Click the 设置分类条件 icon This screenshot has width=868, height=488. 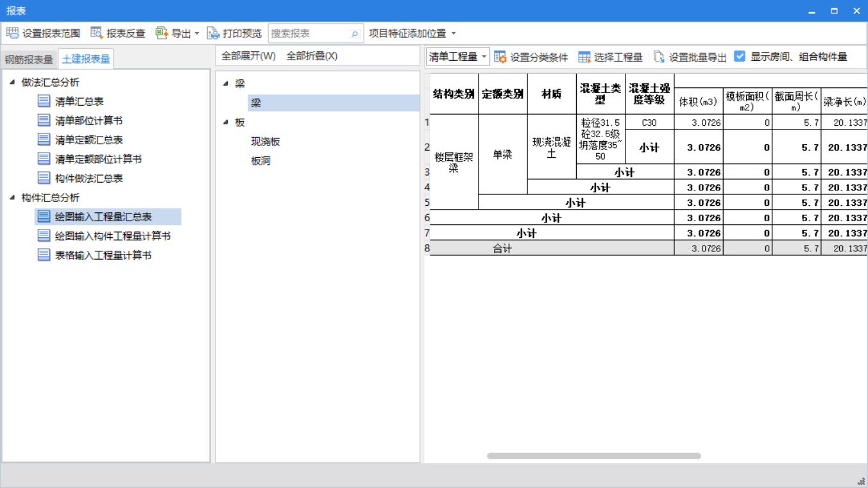click(x=500, y=57)
